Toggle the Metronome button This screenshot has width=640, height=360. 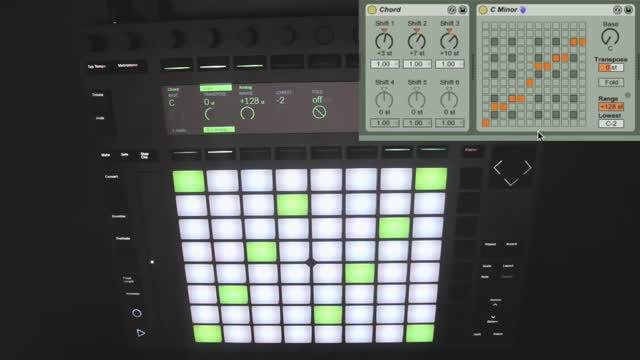click(x=128, y=66)
